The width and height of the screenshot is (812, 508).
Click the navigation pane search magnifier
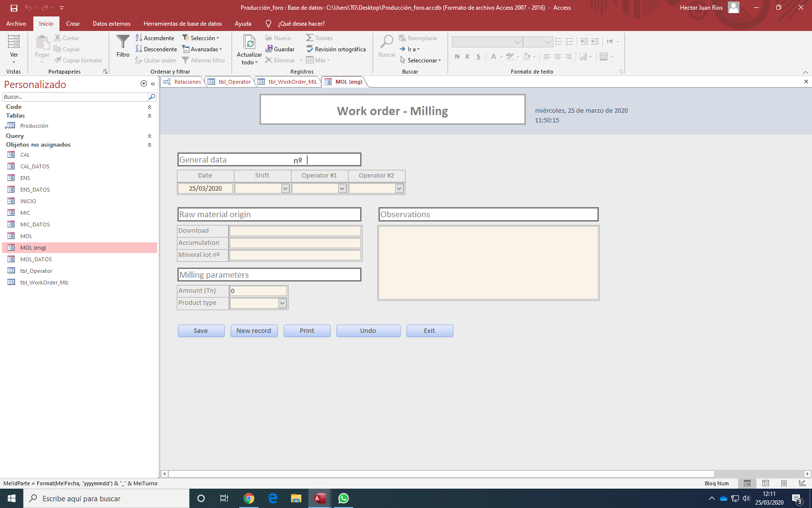(x=152, y=97)
